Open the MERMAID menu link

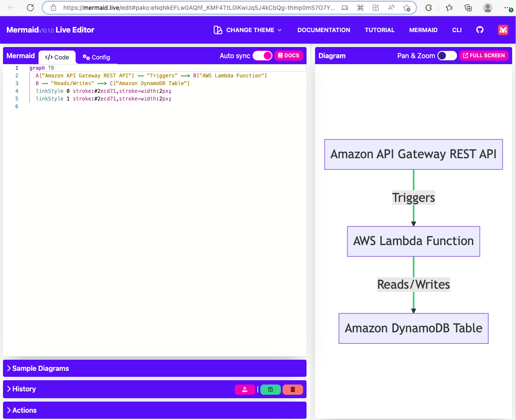pyautogui.click(x=423, y=30)
